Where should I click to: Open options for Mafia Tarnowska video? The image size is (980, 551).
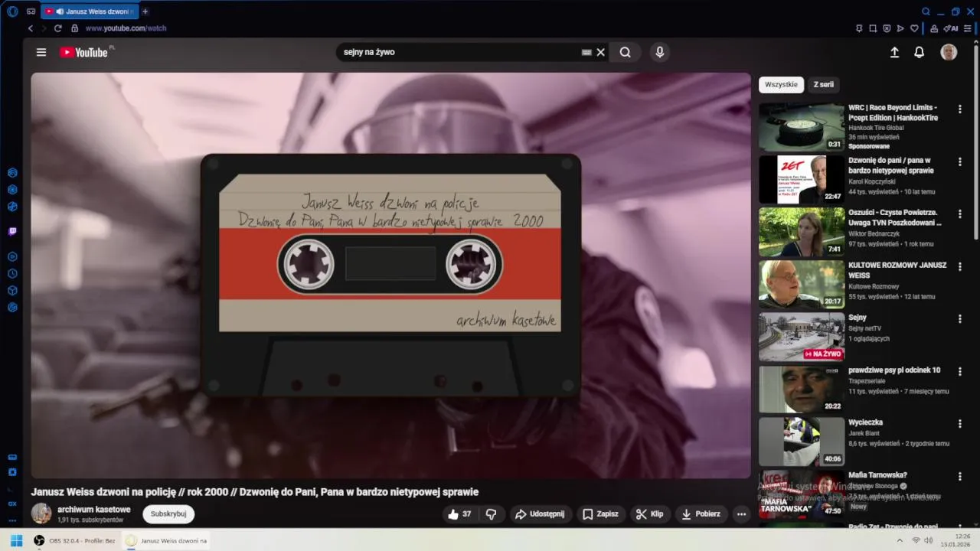coord(960,476)
